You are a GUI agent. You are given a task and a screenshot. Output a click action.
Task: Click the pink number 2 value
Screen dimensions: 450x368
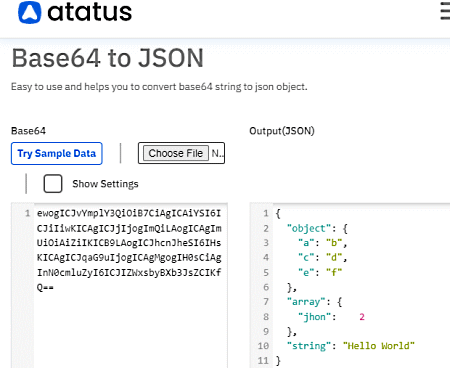tap(362, 317)
